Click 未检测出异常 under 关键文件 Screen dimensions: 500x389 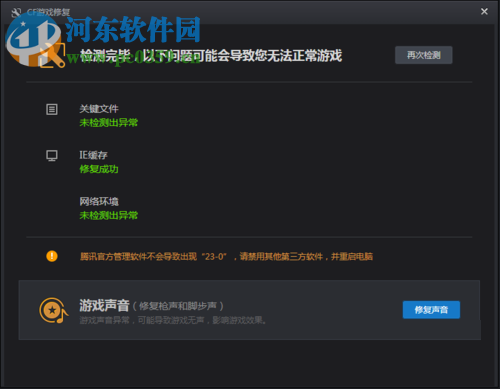click(x=109, y=123)
